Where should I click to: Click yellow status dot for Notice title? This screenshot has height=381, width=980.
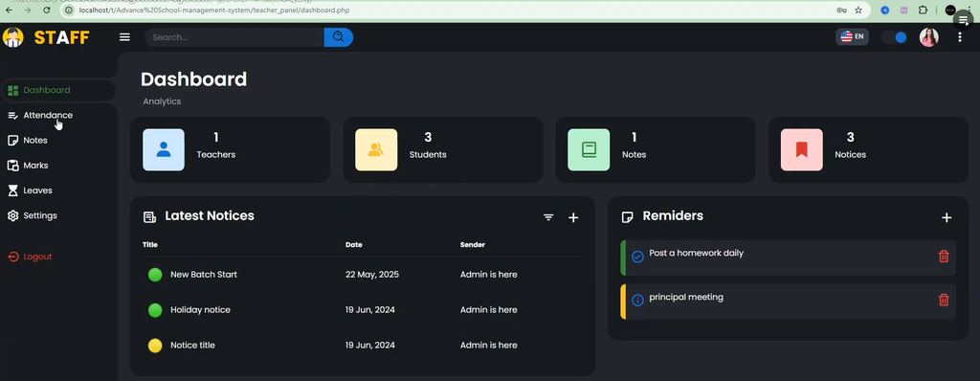point(155,346)
